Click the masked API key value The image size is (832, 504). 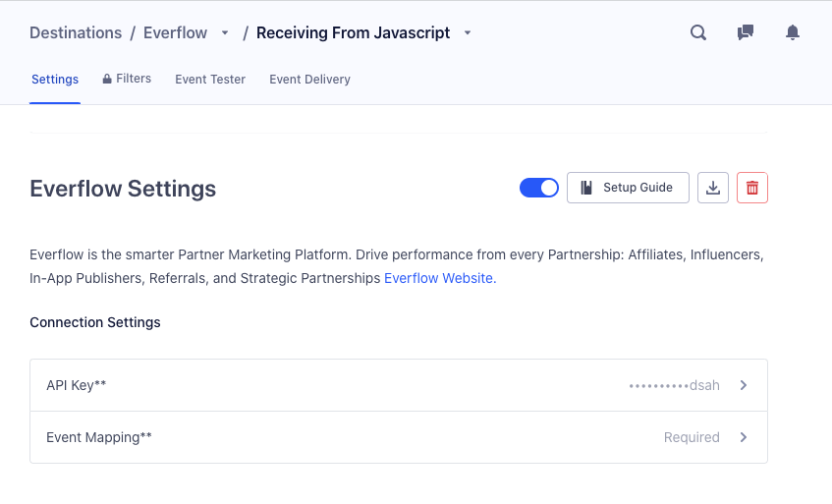pos(674,385)
